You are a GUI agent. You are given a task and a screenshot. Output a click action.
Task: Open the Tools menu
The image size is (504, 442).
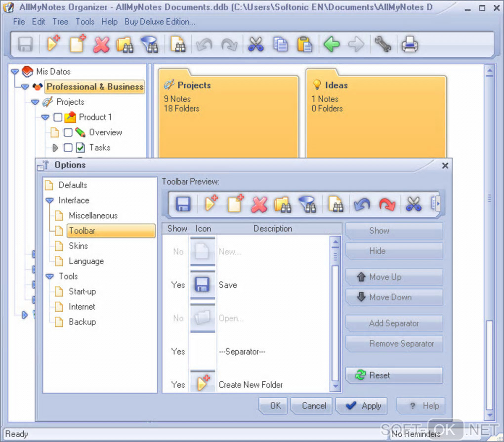pyautogui.click(x=85, y=22)
